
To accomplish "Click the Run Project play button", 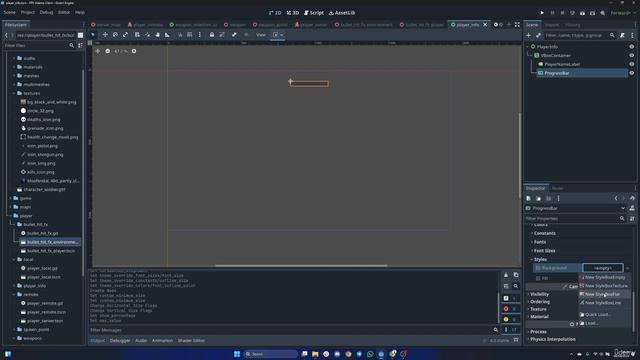I will pyautogui.click(x=542, y=13).
